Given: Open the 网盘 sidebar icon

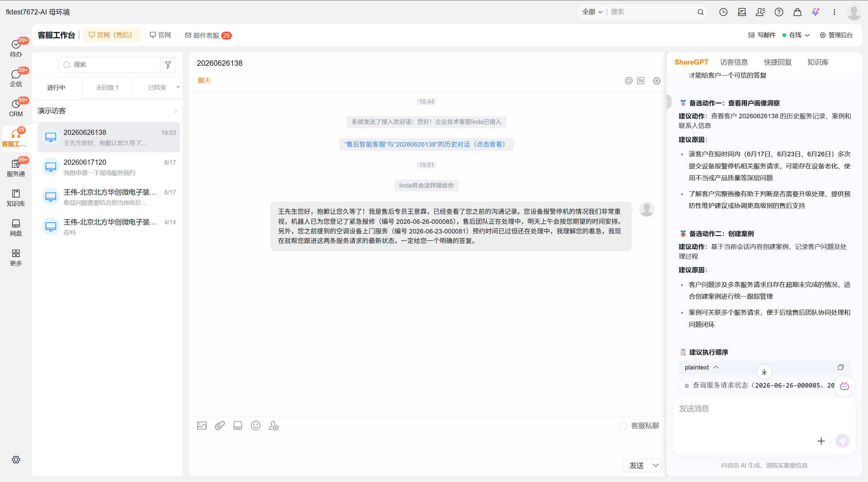Looking at the screenshot, I should click(16, 228).
